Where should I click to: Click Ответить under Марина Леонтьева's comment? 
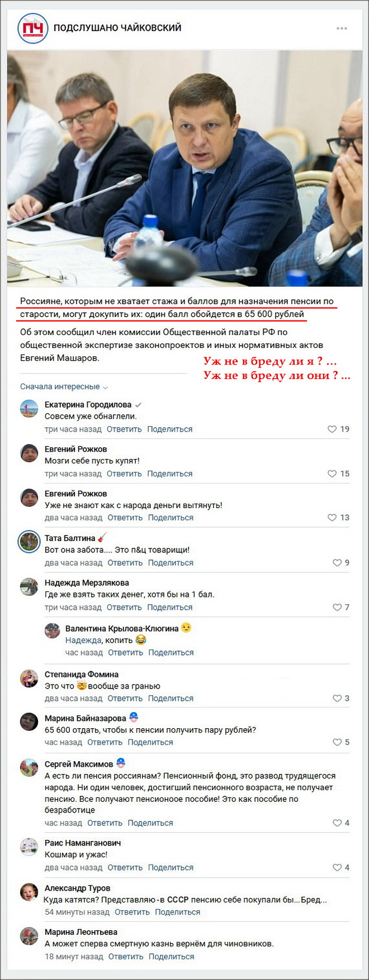(x=126, y=957)
